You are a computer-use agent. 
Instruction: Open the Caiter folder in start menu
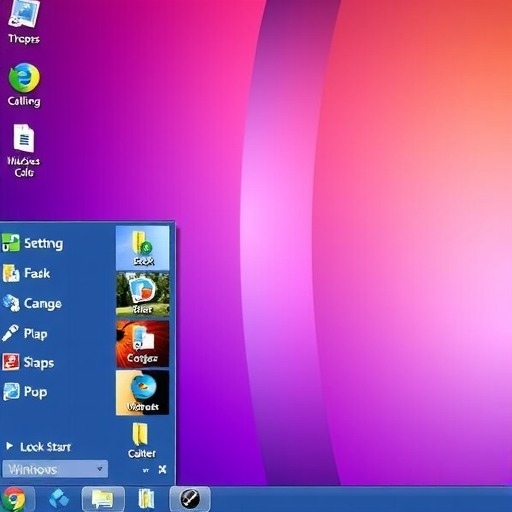pyautogui.click(x=142, y=440)
